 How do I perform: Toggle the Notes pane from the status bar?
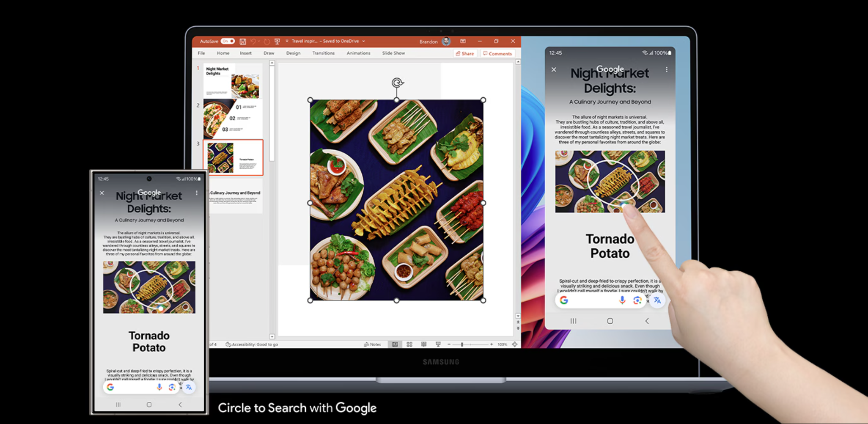click(x=372, y=344)
